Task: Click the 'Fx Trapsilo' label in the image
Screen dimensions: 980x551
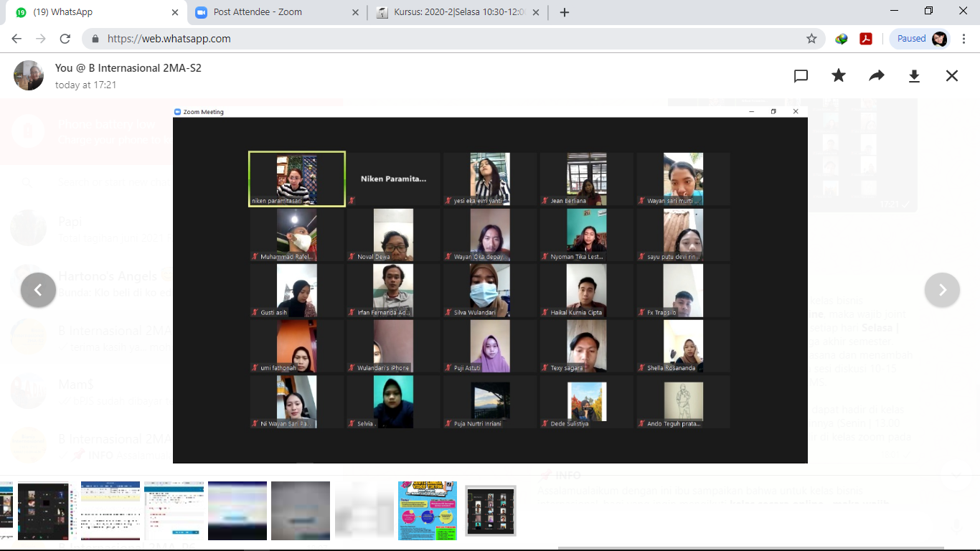Action: point(661,313)
